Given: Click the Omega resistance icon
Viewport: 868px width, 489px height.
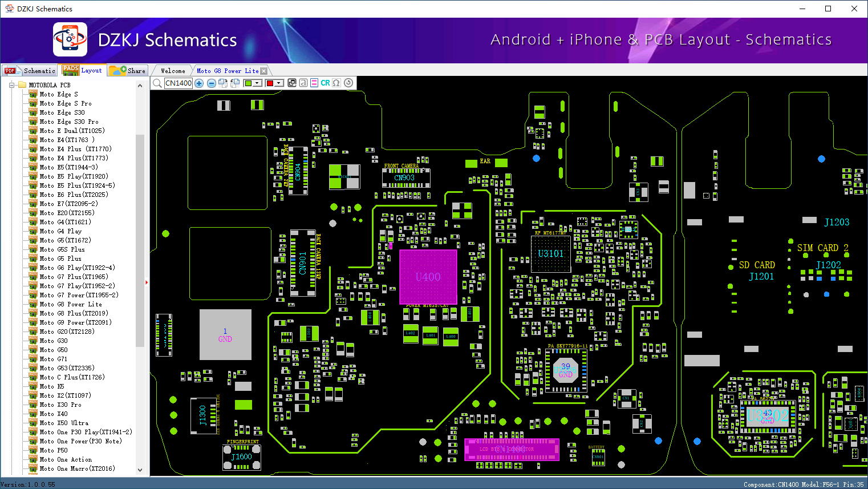Looking at the screenshot, I should (x=336, y=83).
